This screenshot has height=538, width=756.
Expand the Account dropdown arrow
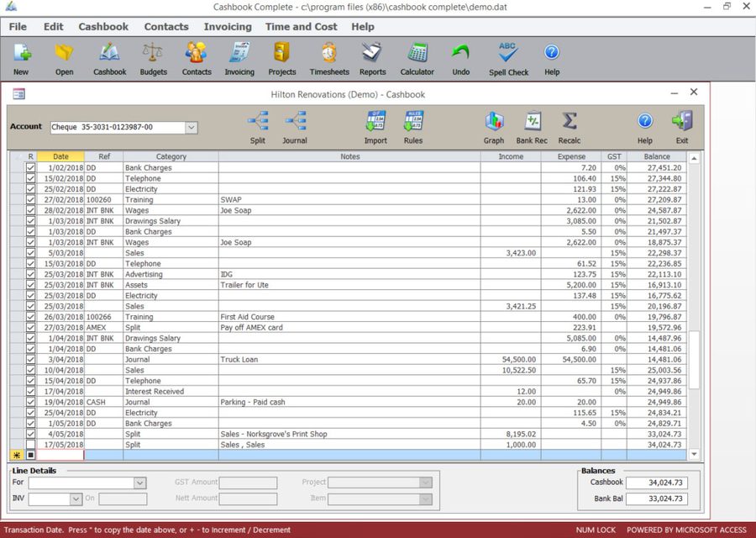click(x=192, y=128)
